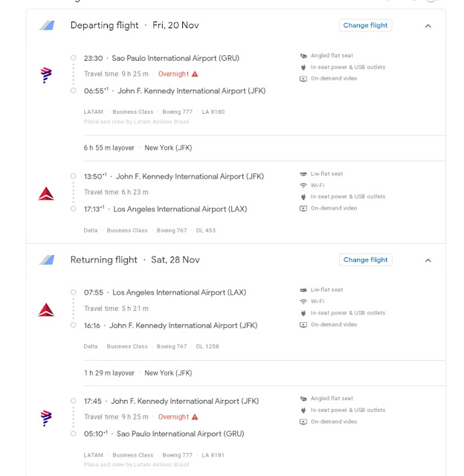Click the On-demand video icon for LA 8180
The width and height of the screenshot is (464, 476).
(x=303, y=79)
